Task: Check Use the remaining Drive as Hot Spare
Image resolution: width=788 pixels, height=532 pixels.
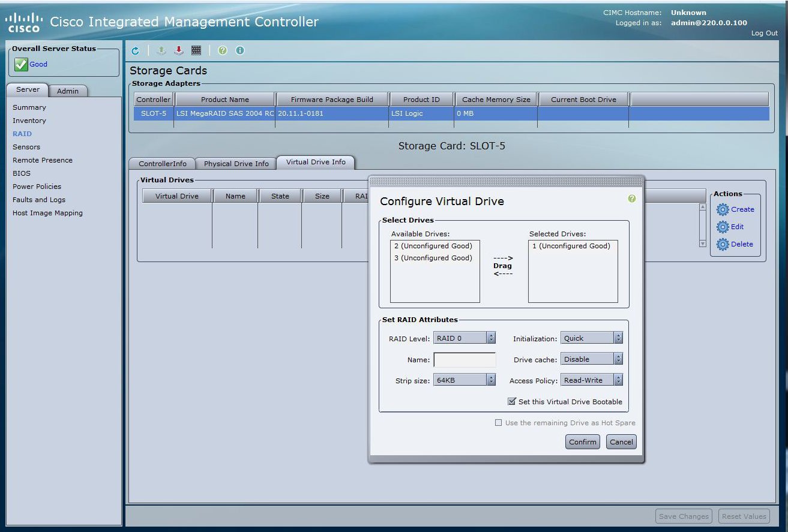Action: (x=498, y=423)
